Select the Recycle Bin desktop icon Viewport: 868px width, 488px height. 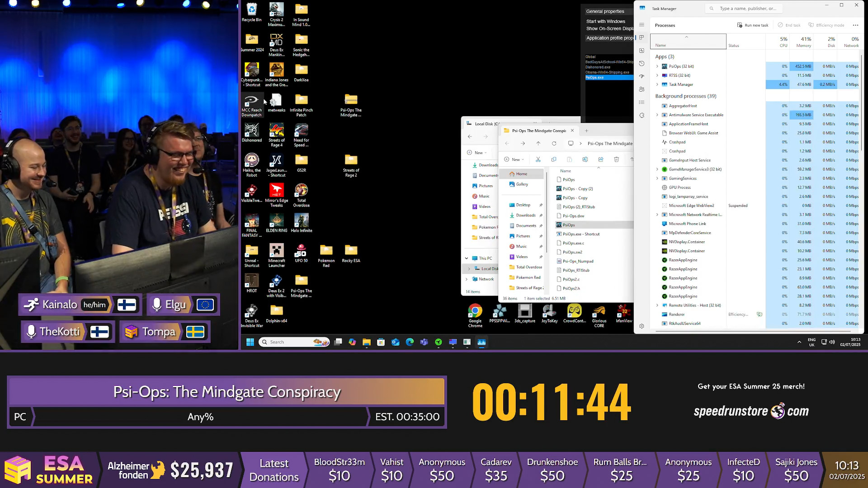click(251, 13)
